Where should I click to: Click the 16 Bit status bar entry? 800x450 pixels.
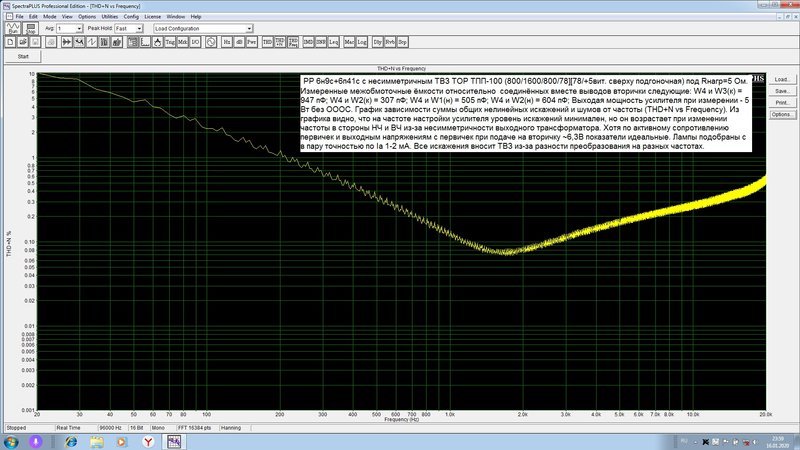[137, 428]
